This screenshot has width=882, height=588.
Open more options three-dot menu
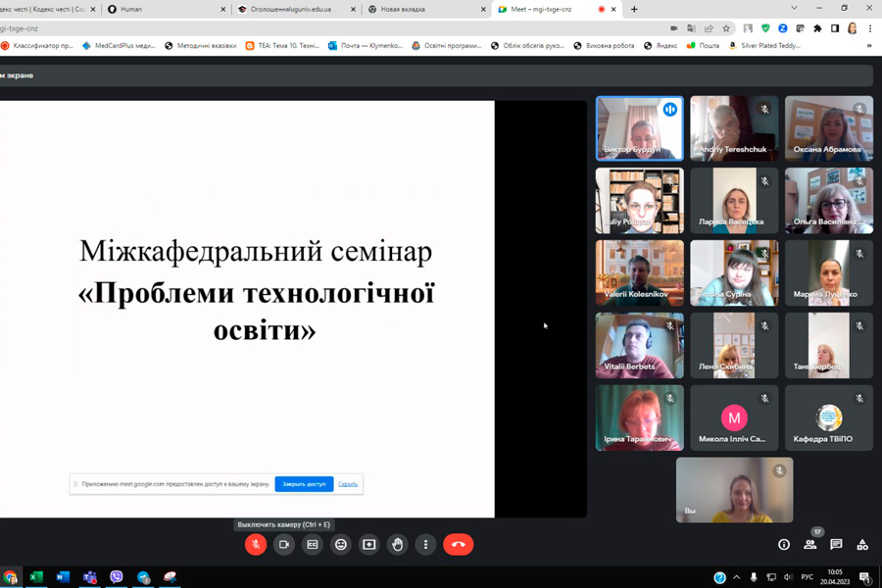click(425, 545)
